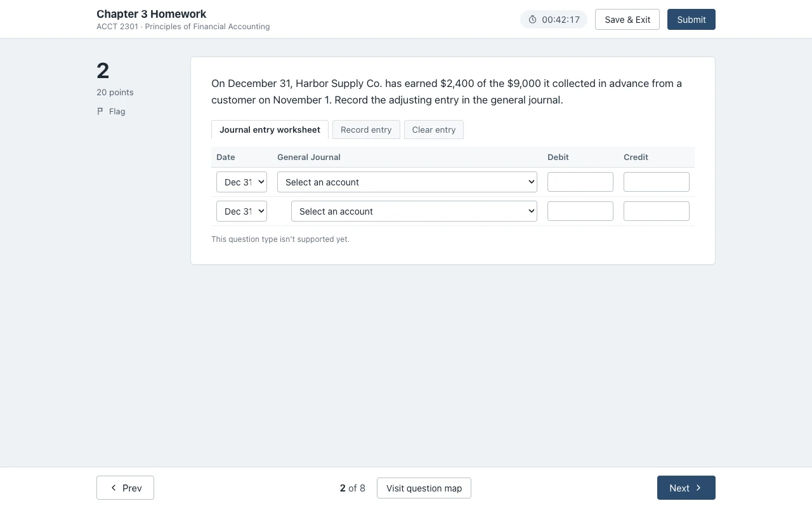Click the left chevron on Prev

114,488
